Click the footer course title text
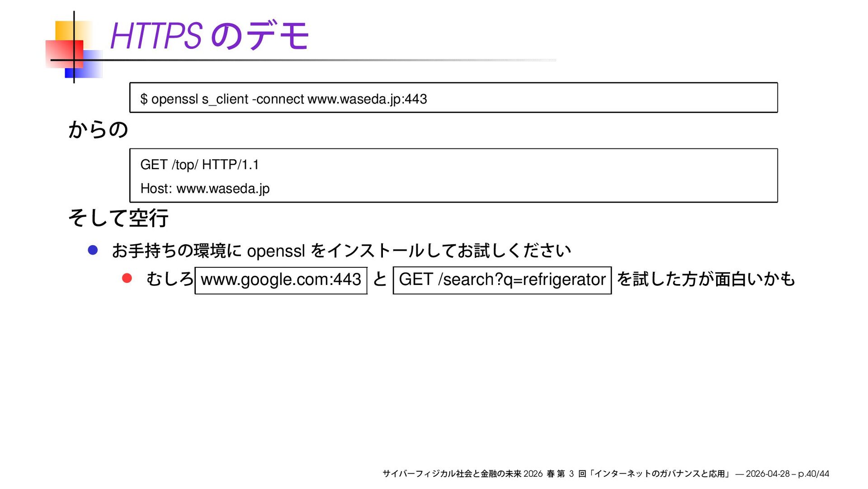 (x=452, y=474)
